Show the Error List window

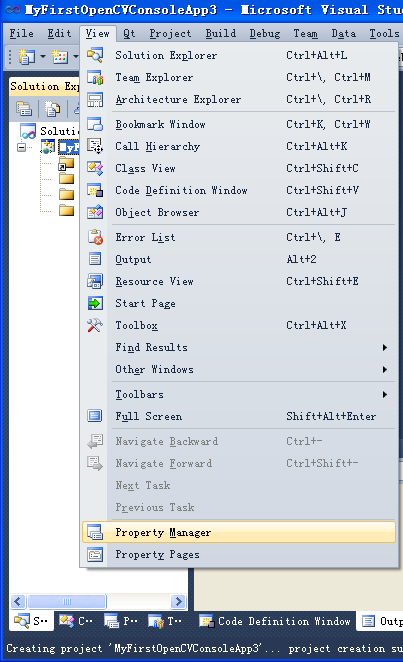point(239,237)
